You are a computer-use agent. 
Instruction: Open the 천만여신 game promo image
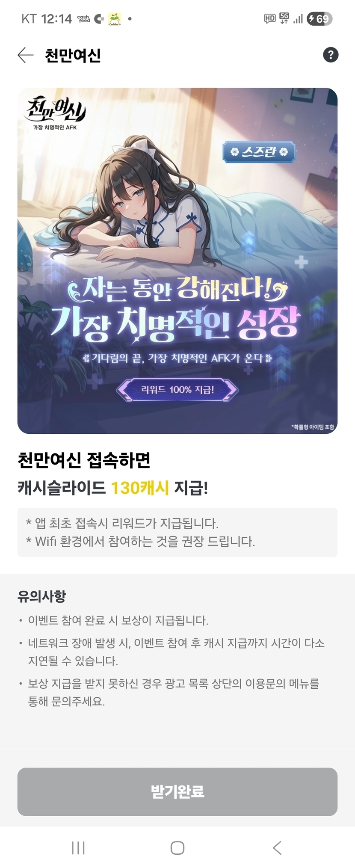point(177,261)
